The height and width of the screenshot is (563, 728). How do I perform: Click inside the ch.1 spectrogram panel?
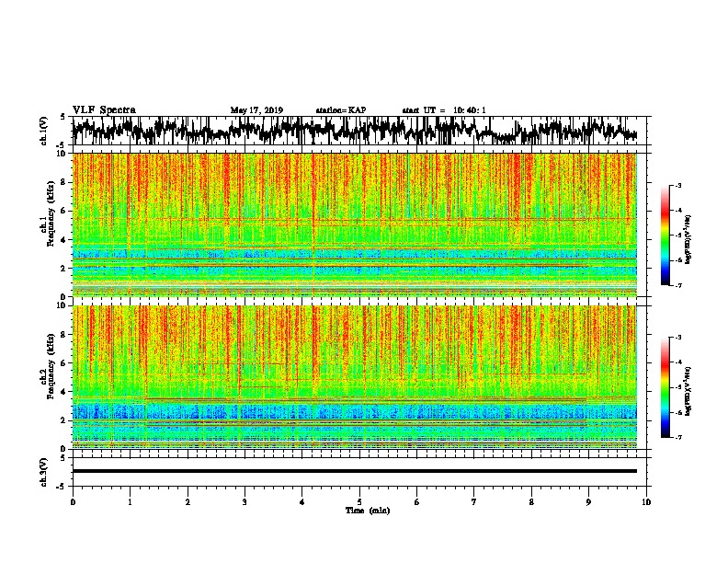coord(355,224)
